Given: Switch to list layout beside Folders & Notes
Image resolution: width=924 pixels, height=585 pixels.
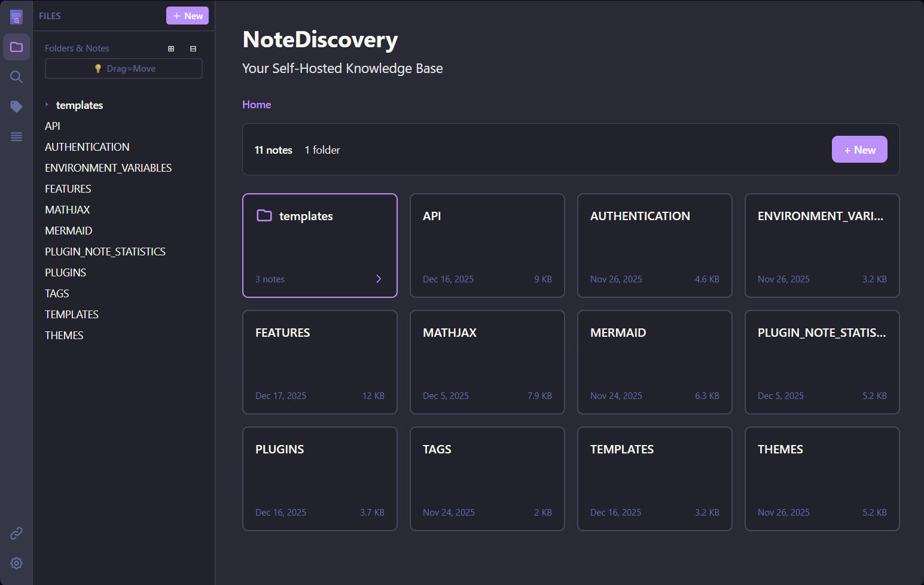Looking at the screenshot, I should coord(193,48).
